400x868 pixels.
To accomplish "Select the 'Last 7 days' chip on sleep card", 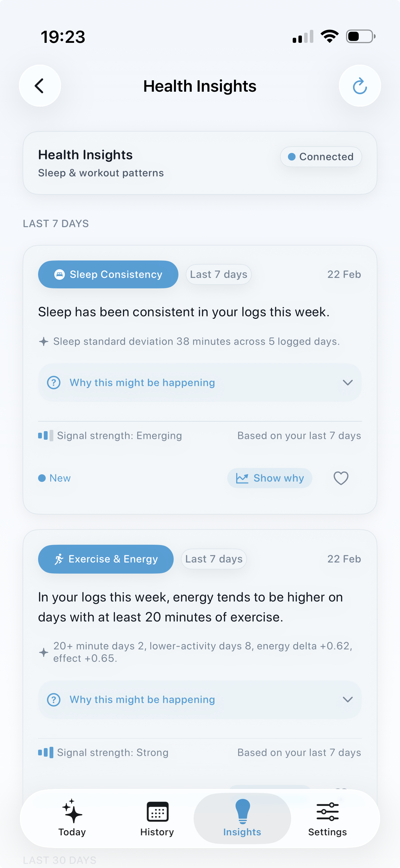I will point(218,274).
